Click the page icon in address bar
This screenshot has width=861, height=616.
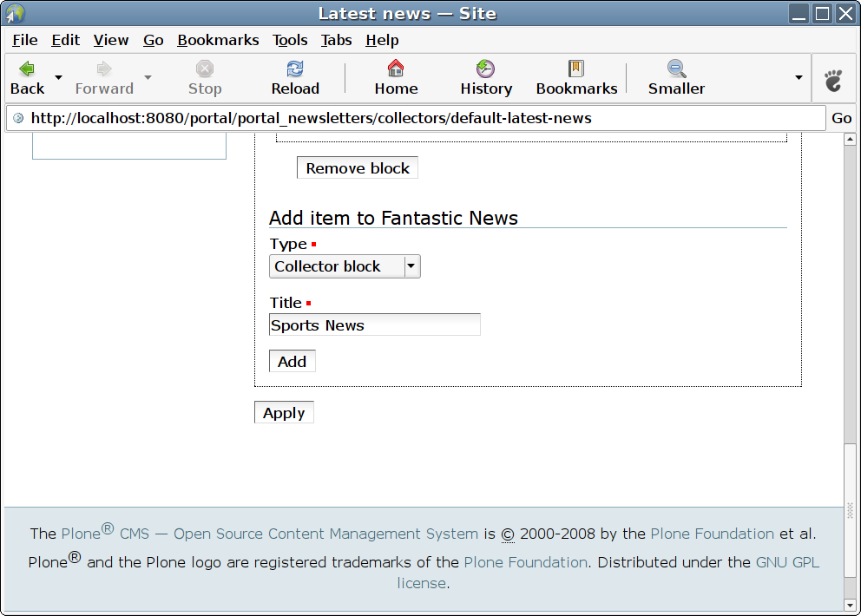(x=18, y=118)
